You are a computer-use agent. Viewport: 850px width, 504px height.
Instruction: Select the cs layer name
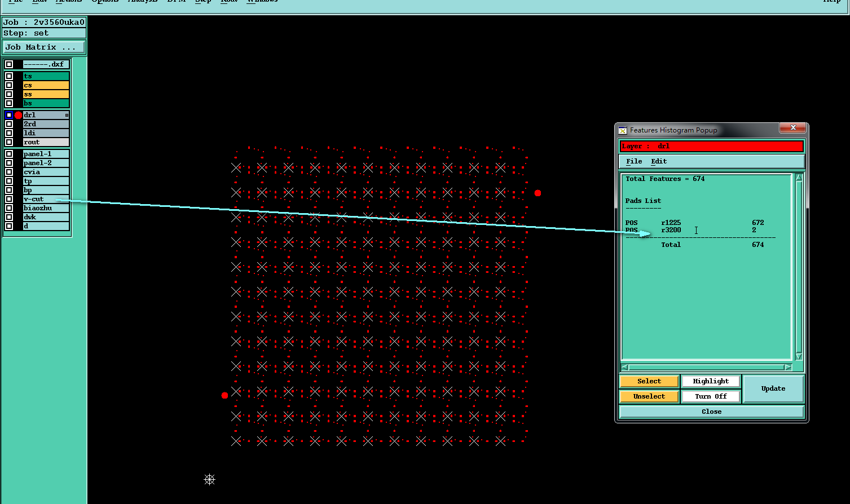click(46, 85)
